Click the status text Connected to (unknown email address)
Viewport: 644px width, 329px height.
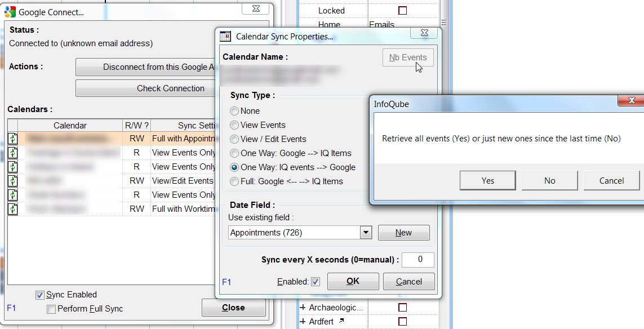[x=81, y=43]
